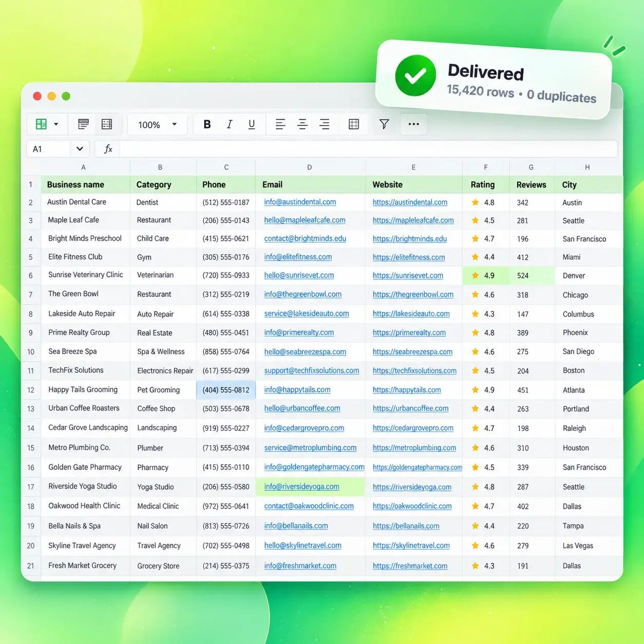This screenshot has width=644, height=644.
Task: Toggle Italic formatting
Action: 230,124
